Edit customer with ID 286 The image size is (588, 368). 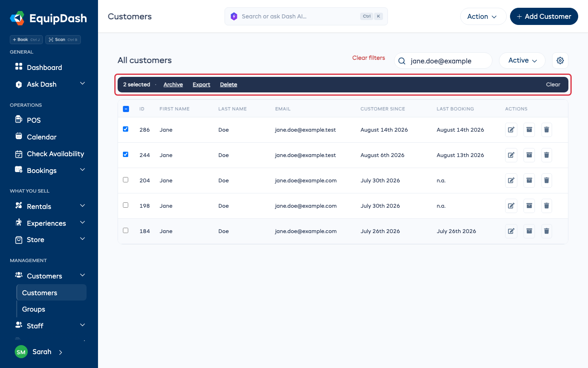coord(511,130)
